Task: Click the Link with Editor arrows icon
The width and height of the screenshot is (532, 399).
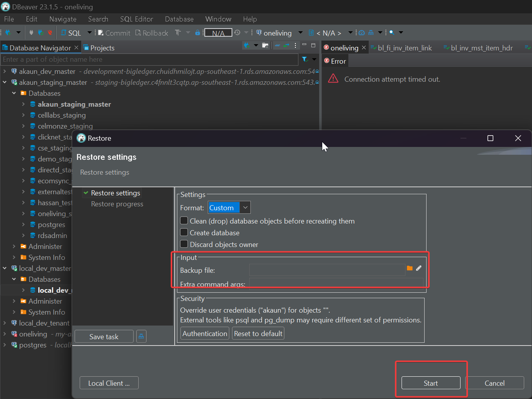Action: pos(286,46)
